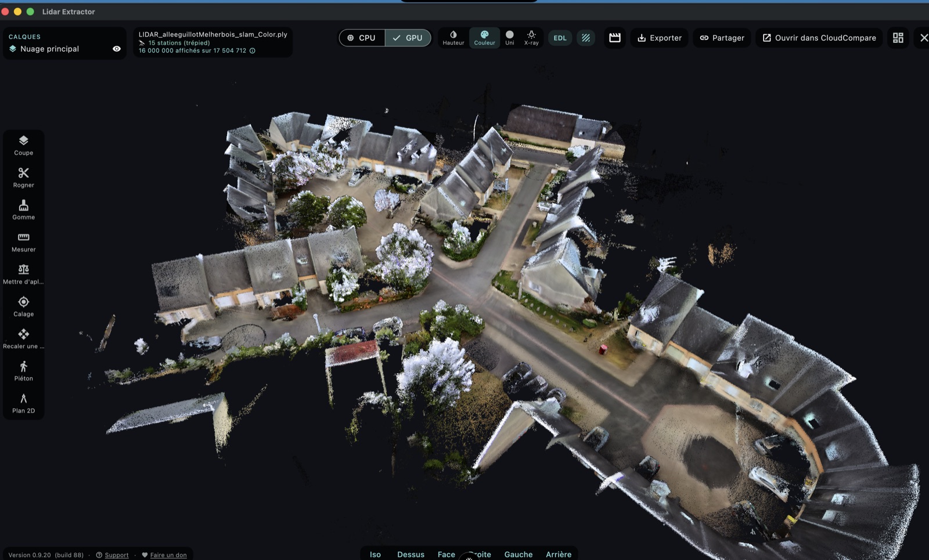The height and width of the screenshot is (560, 929).
Task: Click the 15 stations (trépied) text
Action: pos(179,42)
